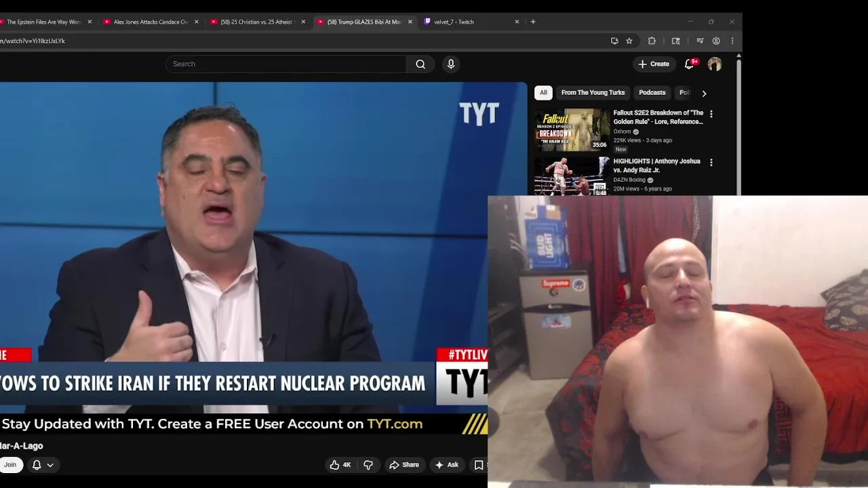Click the YouTube search magnifier button
This screenshot has height=488, width=868.
pos(420,64)
